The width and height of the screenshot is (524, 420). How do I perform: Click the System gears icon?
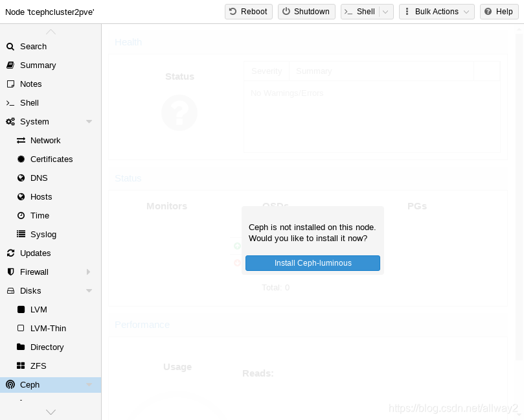[10, 122]
